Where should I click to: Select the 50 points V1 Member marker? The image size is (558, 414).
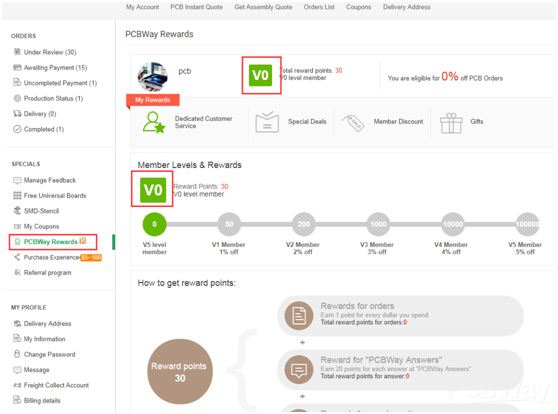pyautogui.click(x=229, y=224)
